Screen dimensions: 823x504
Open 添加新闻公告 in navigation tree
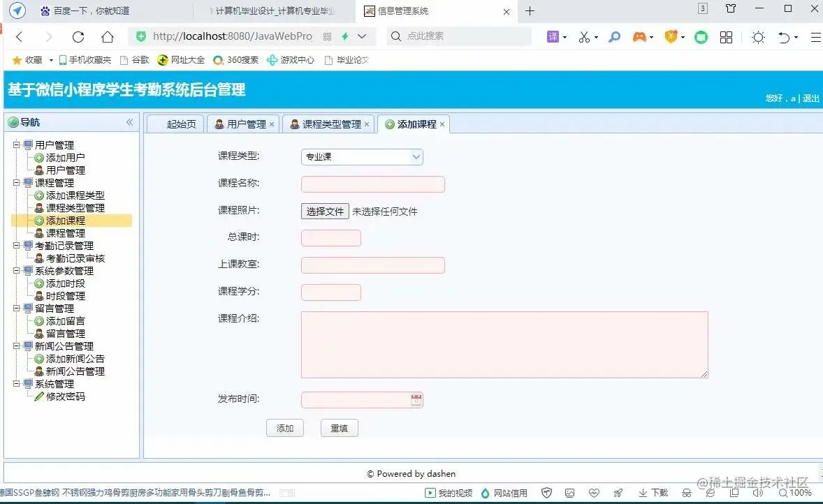pos(75,359)
